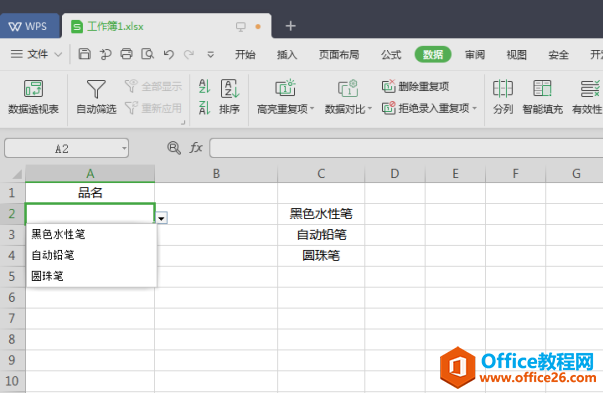Click the 全部显示 button
The image size is (603, 395).
[x=153, y=86]
